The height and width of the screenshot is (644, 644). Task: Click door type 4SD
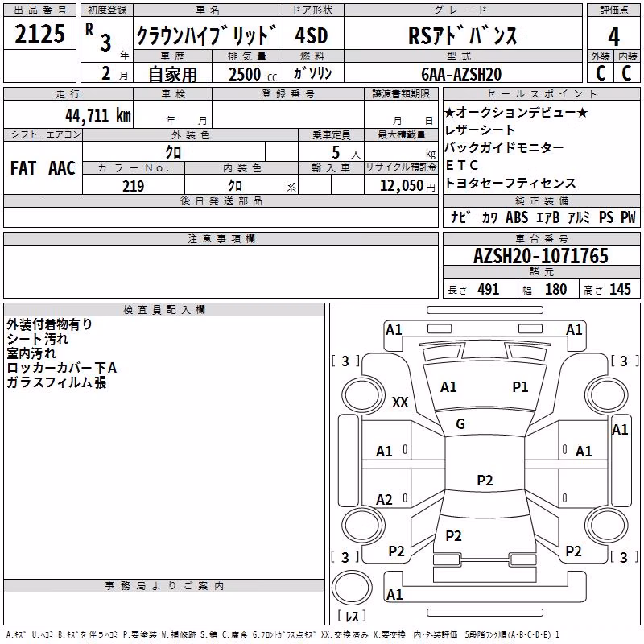[x=312, y=35]
